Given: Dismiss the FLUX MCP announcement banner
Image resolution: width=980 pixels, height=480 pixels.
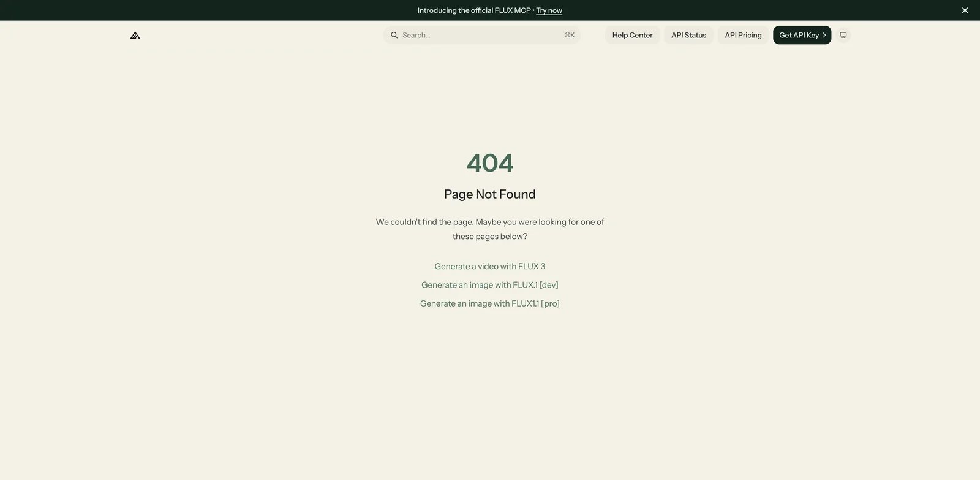Looking at the screenshot, I should [965, 10].
